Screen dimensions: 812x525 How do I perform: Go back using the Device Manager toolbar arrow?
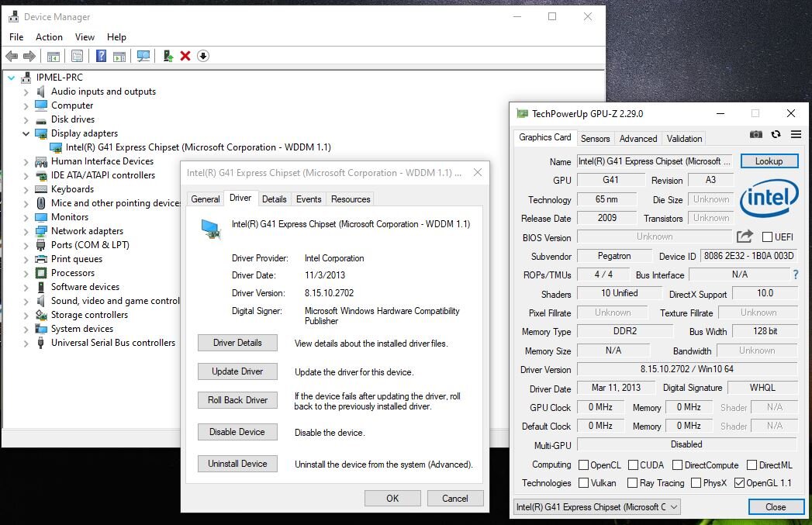12,56
